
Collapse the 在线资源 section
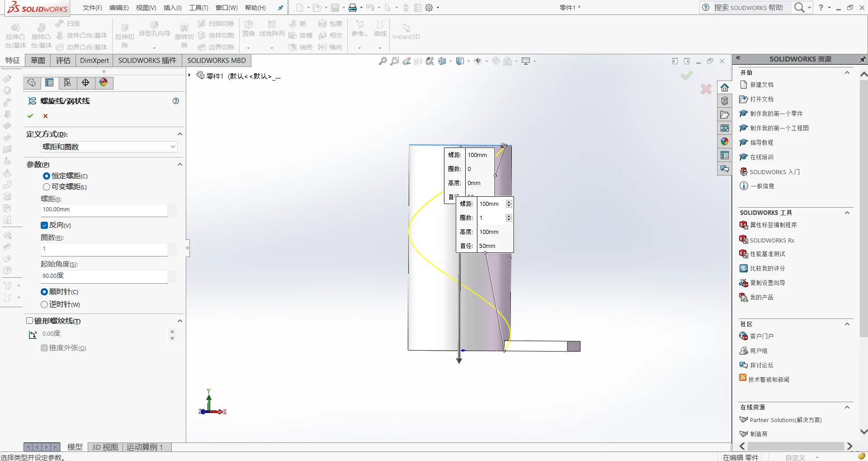click(x=847, y=407)
